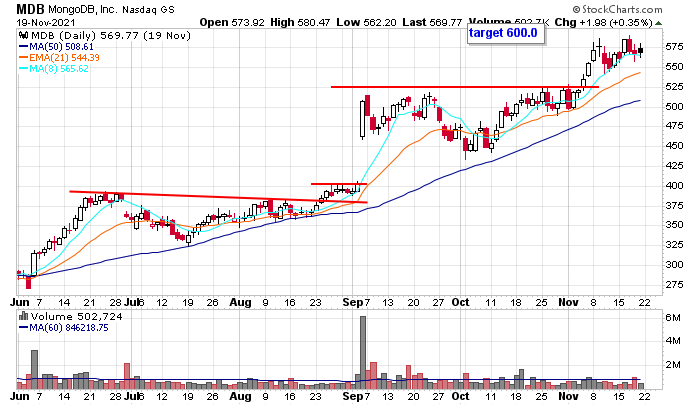This screenshot has width=700, height=405.
Task: Click the 500 price axis label
Action: point(674,106)
